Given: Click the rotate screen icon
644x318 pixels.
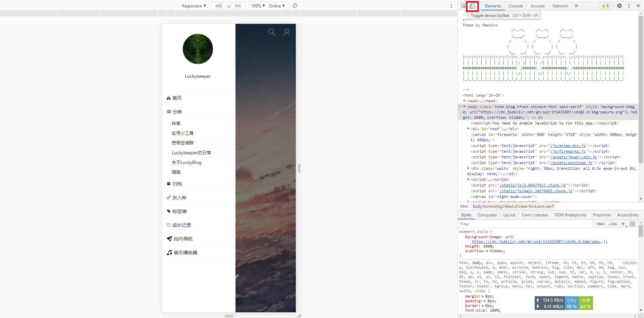Looking at the screenshot, I should tap(295, 6).
